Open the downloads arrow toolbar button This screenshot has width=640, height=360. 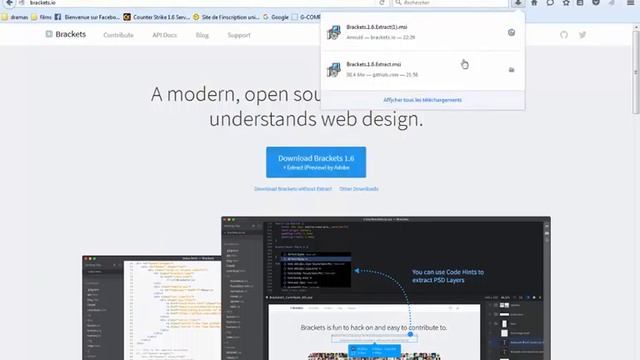tap(518, 2)
